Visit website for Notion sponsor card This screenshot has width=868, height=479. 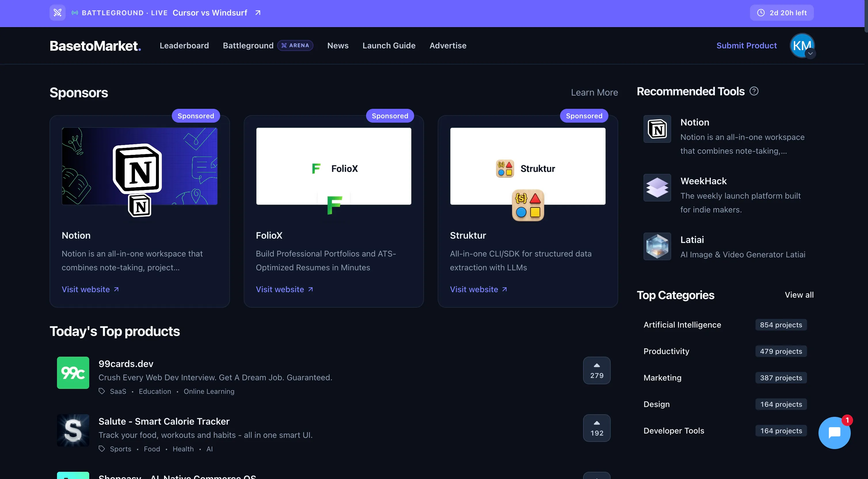point(90,289)
